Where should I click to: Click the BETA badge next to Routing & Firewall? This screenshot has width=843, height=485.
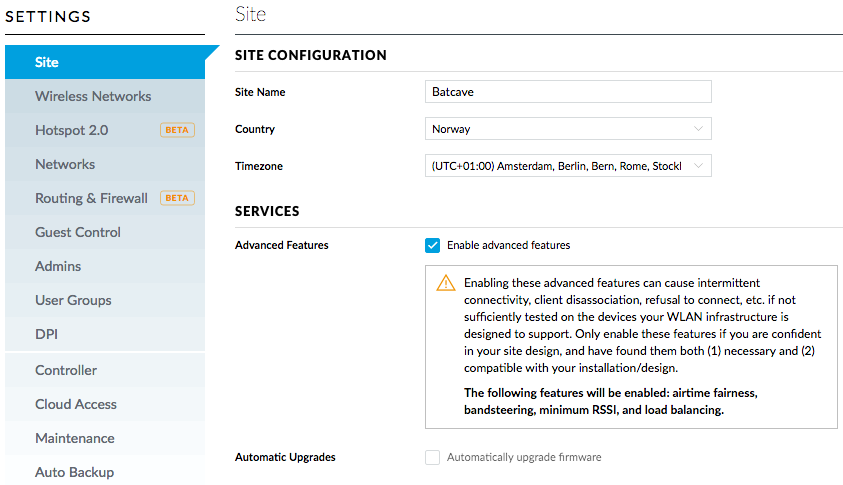click(x=177, y=198)
